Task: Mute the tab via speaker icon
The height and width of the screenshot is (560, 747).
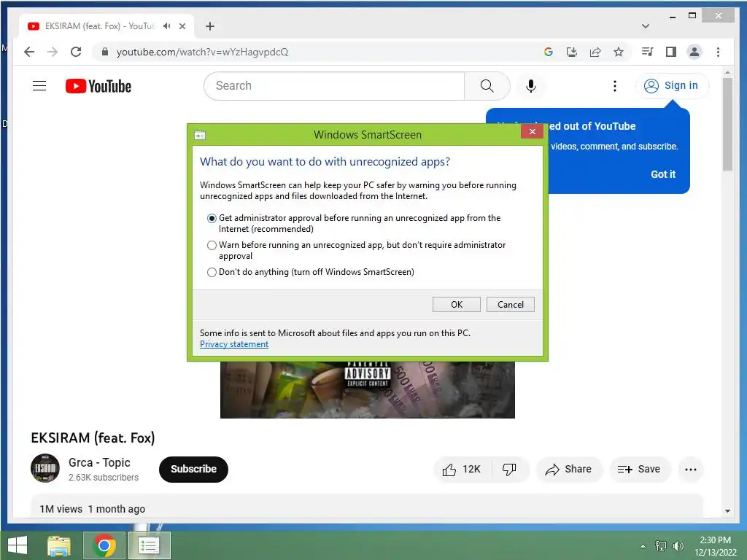Action: coord(166,26)
